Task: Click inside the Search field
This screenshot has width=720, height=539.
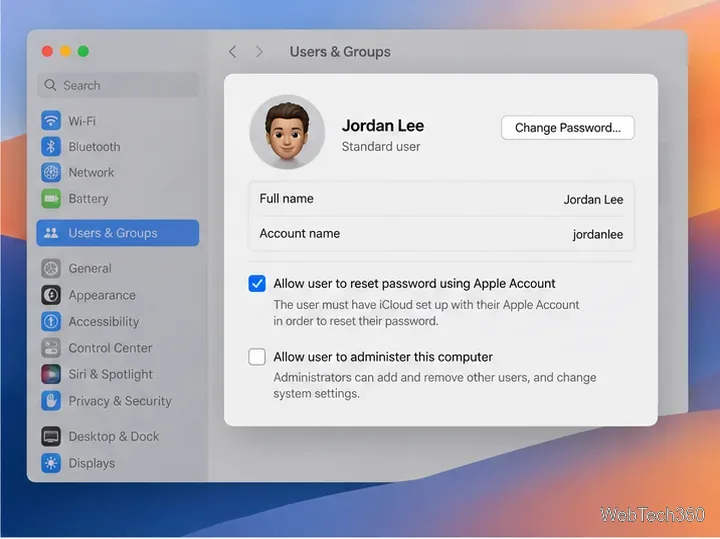Action: tap(118, 85)
